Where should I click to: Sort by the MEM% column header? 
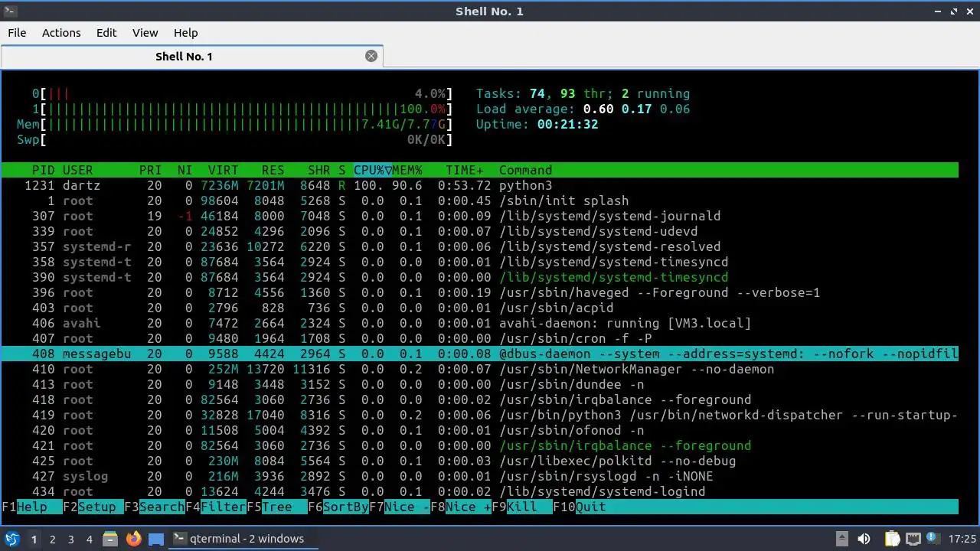click(407, 170)
